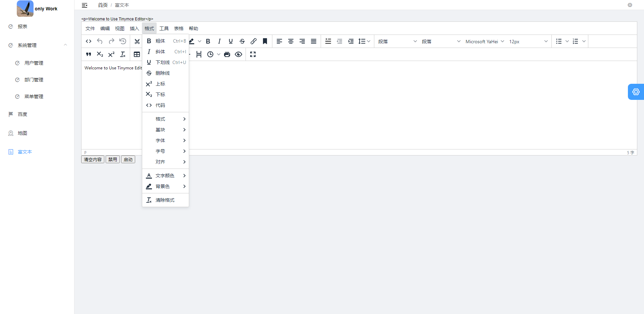Toggle underline in the toolbar
Viewport: 644px width, 314px height.
(x=231, y=41)
